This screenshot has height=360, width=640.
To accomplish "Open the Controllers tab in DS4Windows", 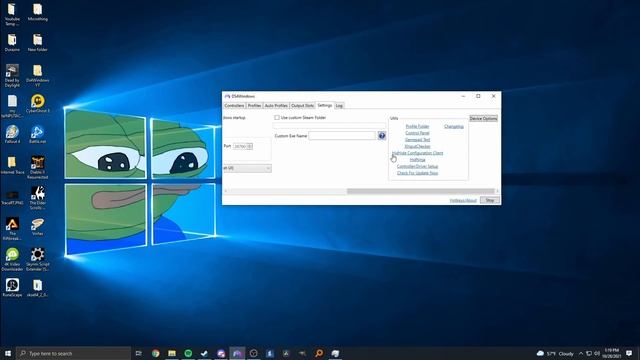I will click(234, 106).
